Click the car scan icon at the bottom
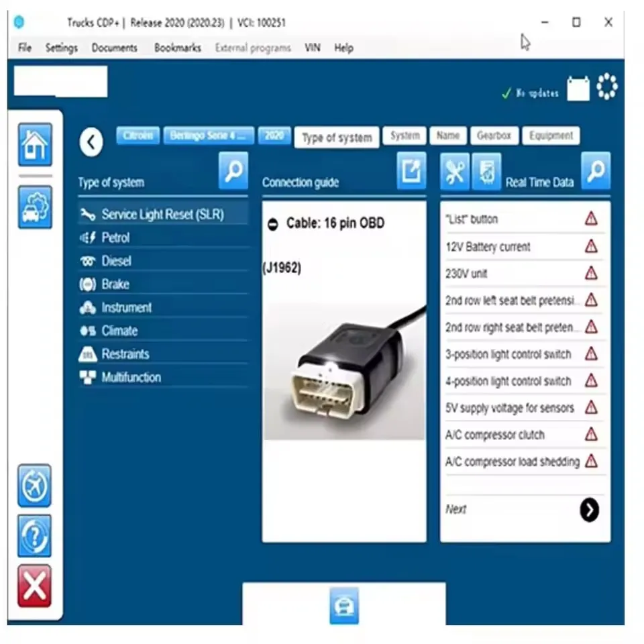This screenshot has width=644, height=644. (x=344, y=605)
